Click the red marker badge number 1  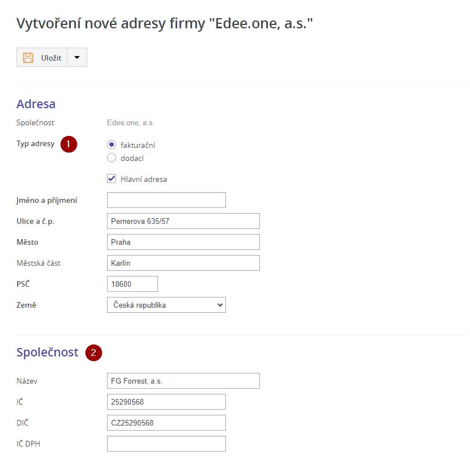tap(69, 144)
